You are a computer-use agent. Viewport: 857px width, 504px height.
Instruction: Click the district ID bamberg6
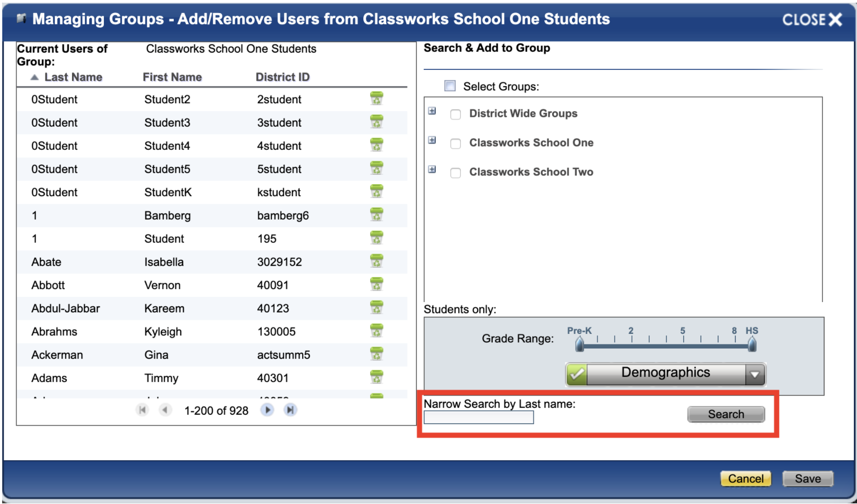tap(283, 216)
